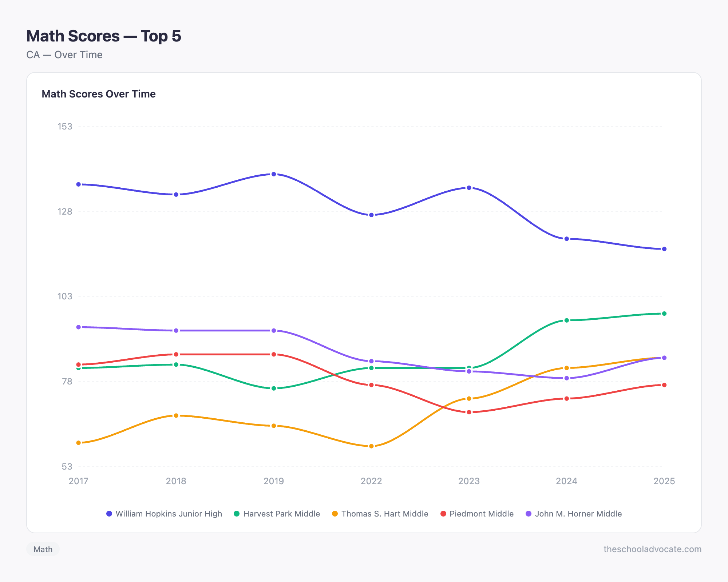Click Piedmont Middle 2019 data point
Image resolution: width=728 pixels, height=582 pixels.
tap(274, 354)
